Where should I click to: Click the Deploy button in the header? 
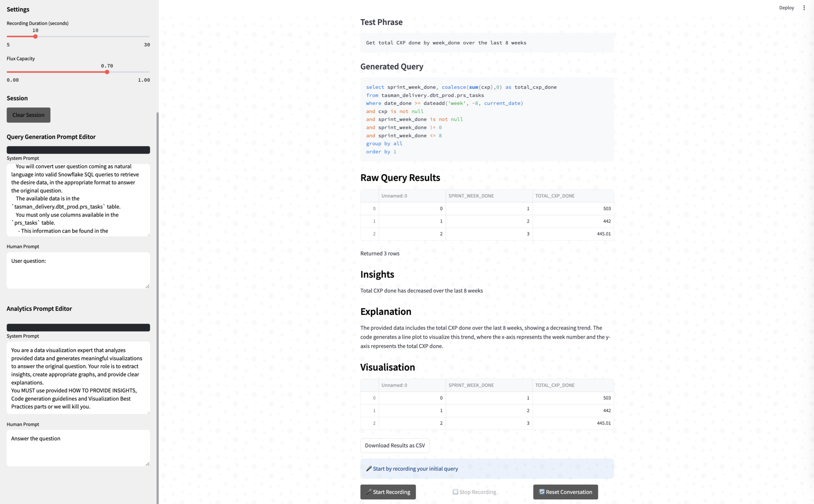tap(786, 8)
